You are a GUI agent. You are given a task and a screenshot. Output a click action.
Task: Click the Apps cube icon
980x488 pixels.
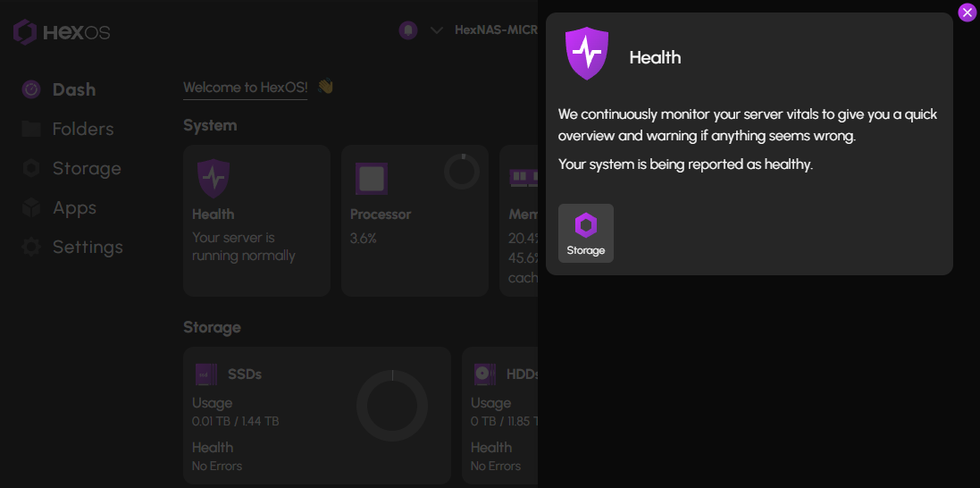click(31, 207)
